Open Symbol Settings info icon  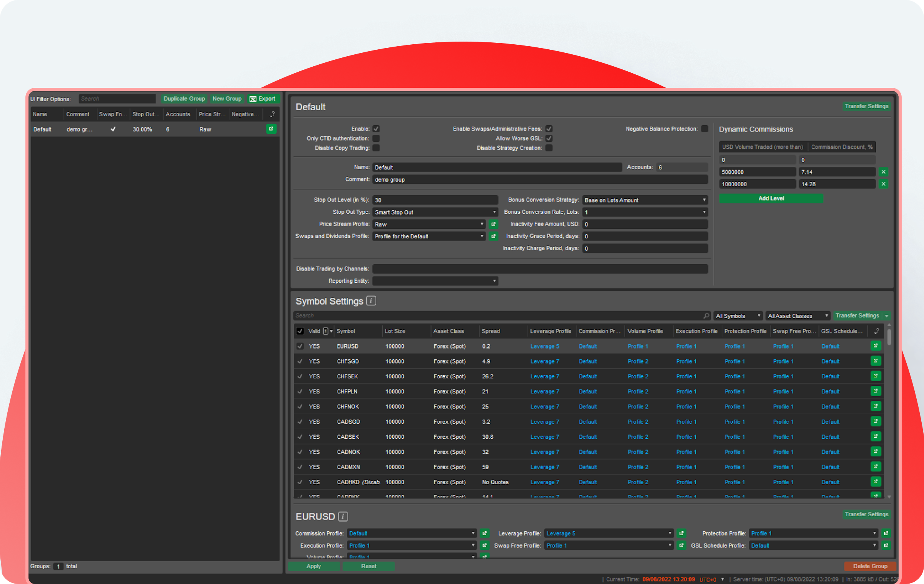click(371, 300)
